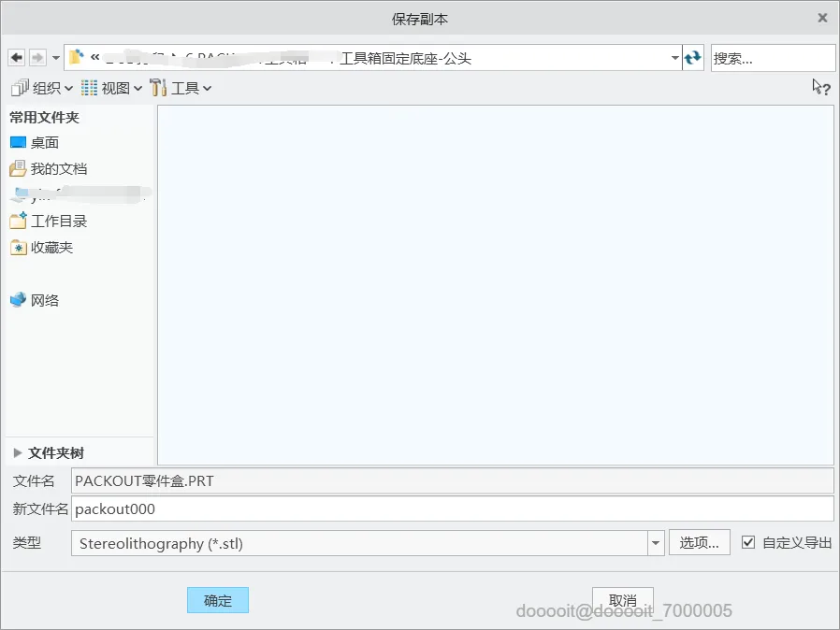Toggle the Customize Export (自定义导出) checkbox
The width and height of the screenshot is (840, 630).
pyautogui.click(x=748, y=543)
